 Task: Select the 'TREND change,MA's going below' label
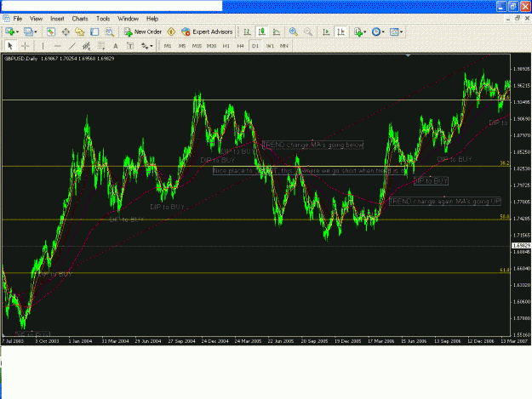tap(313, 145)
